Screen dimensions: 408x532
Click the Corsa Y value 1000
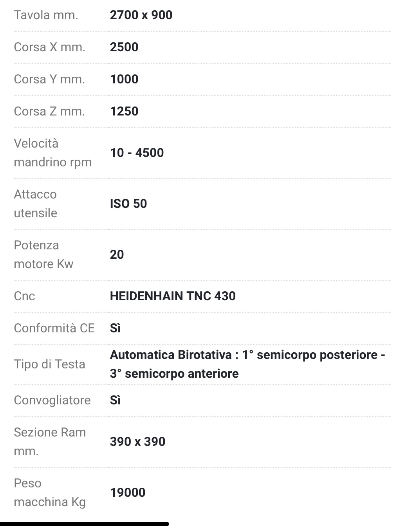124,79
